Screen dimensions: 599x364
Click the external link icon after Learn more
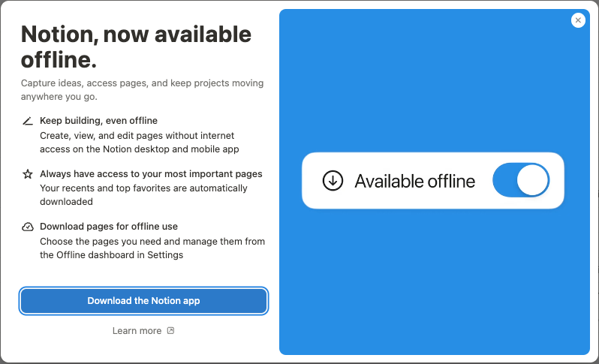coord(170,331)
